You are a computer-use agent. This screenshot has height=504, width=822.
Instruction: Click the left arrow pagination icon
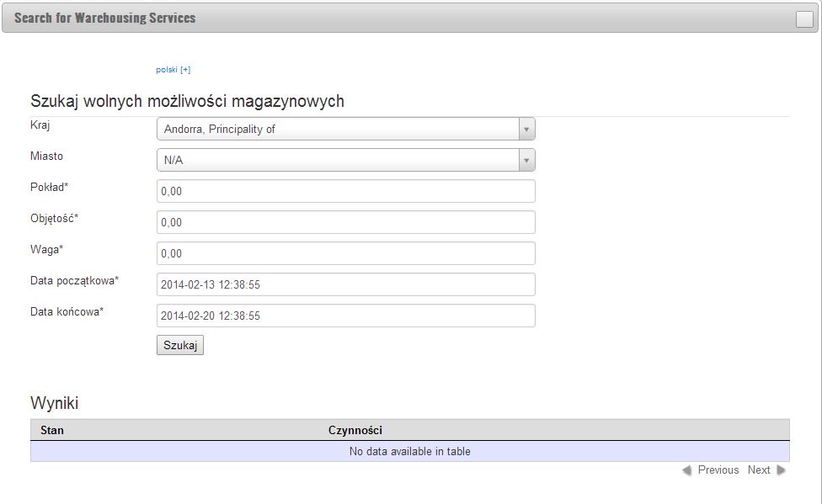(687, 470)
